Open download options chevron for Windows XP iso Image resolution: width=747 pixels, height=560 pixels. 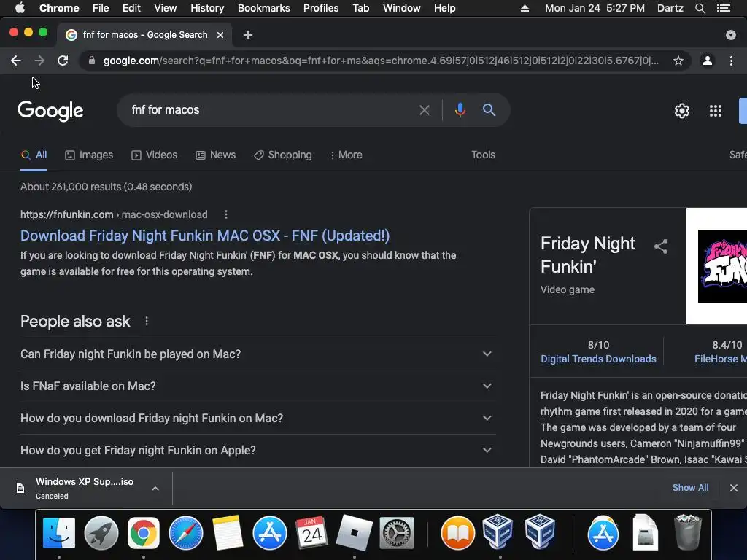[155, 488]
